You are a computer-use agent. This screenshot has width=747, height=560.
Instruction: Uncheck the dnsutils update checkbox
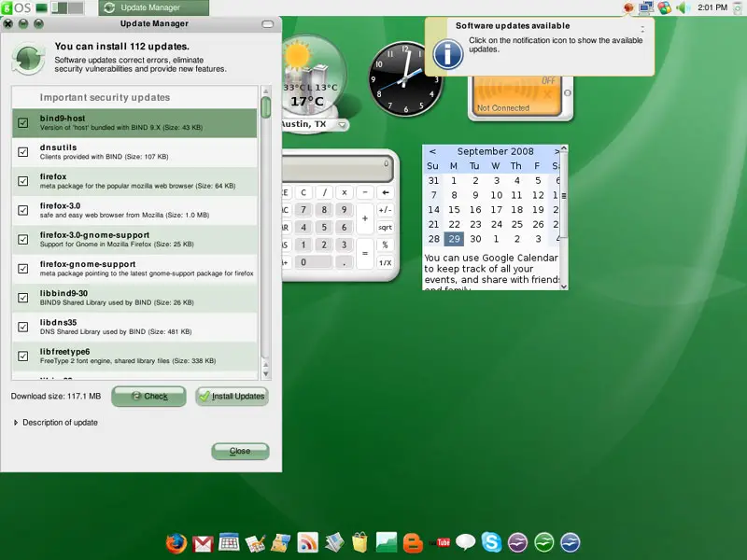[x=22, y=152]
